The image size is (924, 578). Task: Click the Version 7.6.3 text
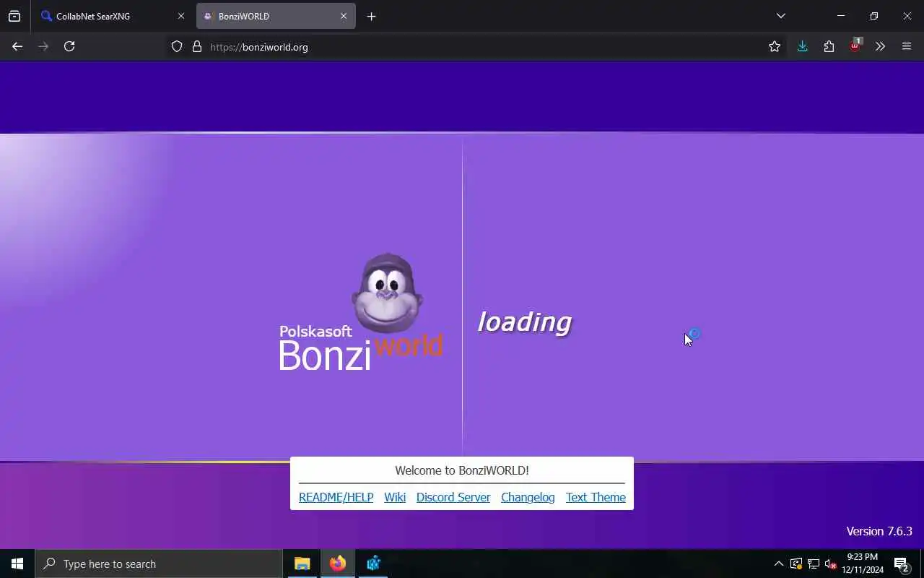point(879,531)
